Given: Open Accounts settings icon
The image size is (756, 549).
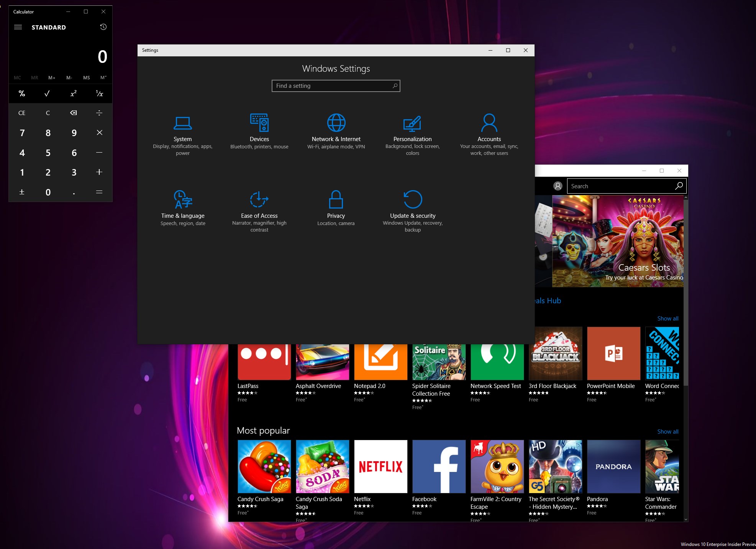Looking at the screenshot, I should point(489,123).
